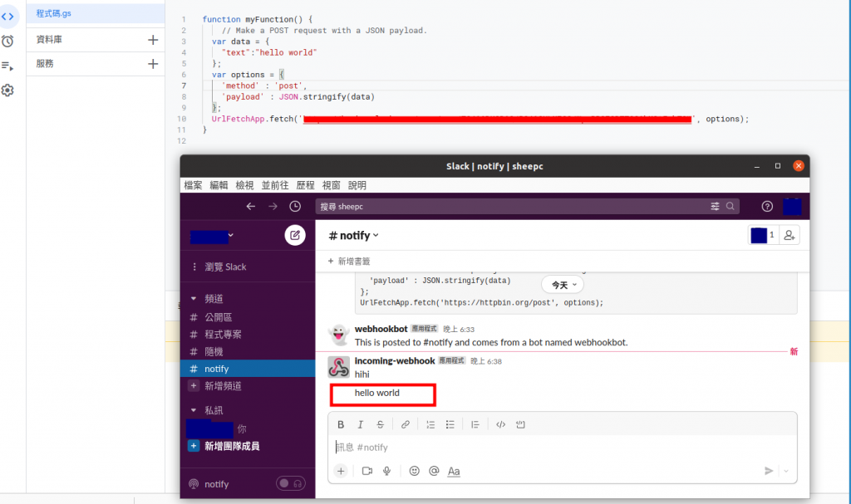
Task: Mention someone with the @ icon
Action: (x=434, y=471)
